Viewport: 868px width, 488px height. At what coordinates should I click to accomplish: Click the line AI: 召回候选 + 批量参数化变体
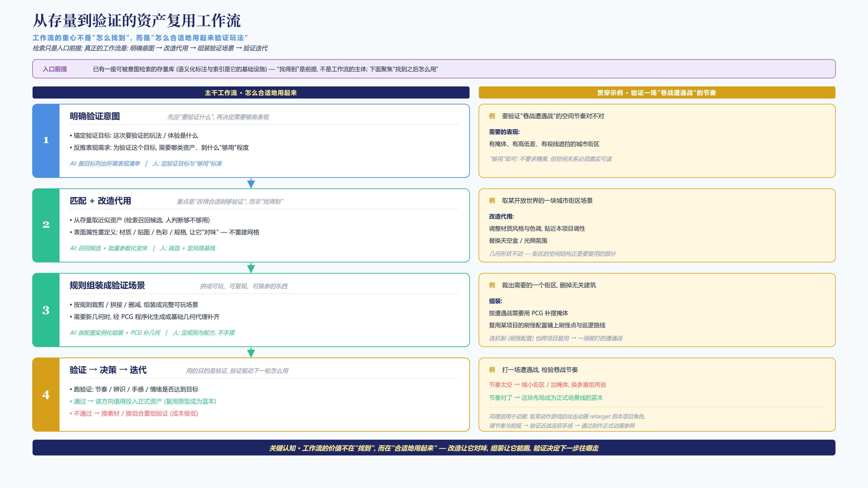coord(109,248)
